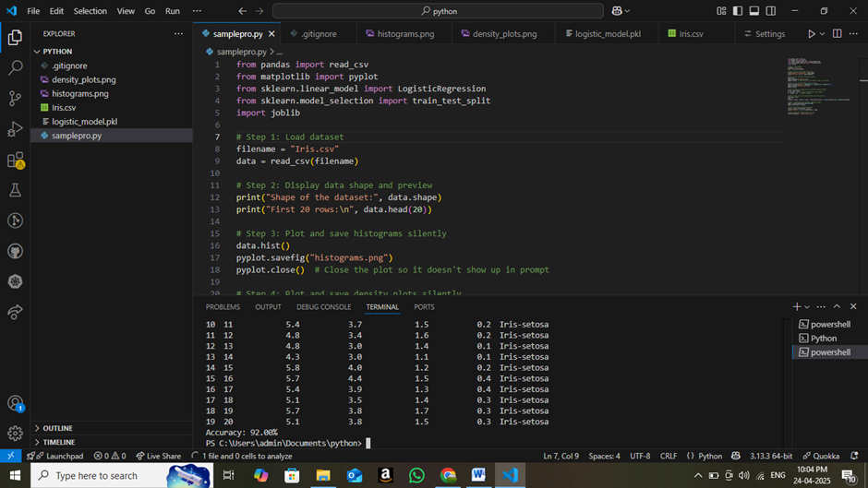The width and height of the screenshot is (868, 488).
Task: Close the terminal panel
Action: tap(853, 306)
